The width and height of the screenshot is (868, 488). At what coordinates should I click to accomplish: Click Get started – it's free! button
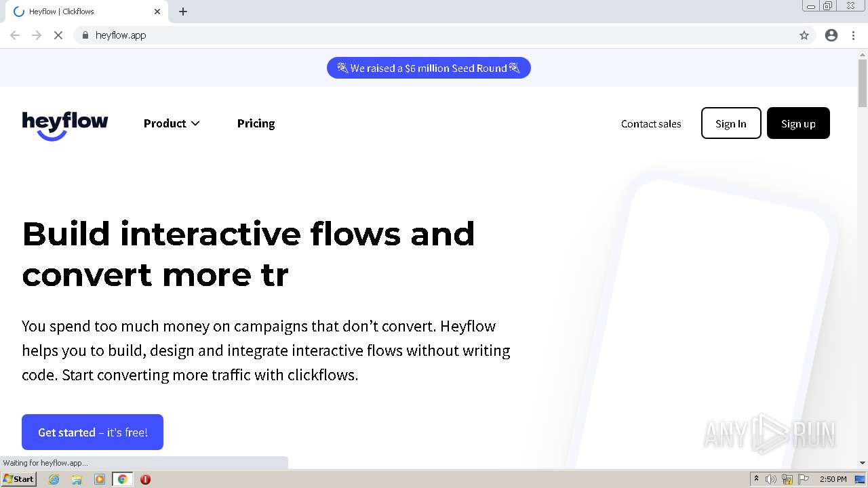coord(92,432)
